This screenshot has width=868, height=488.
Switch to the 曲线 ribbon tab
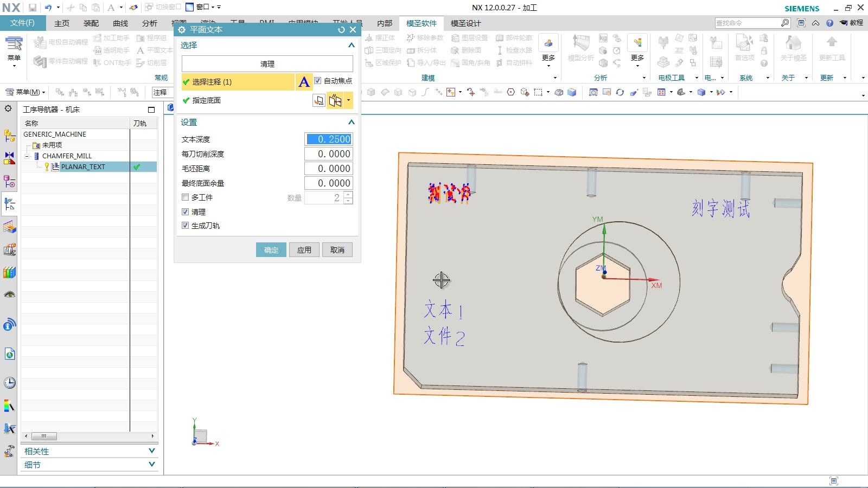pos(120,23)
